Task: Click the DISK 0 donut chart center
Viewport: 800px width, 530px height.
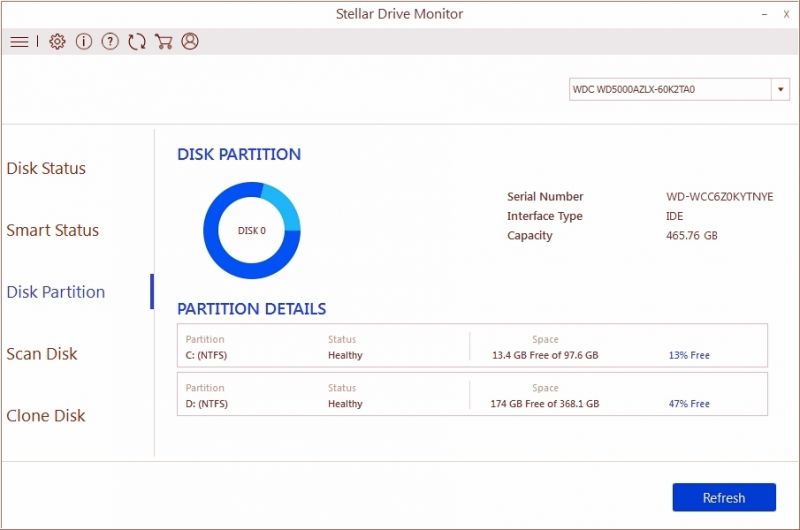Action: [x=252, y=231]
